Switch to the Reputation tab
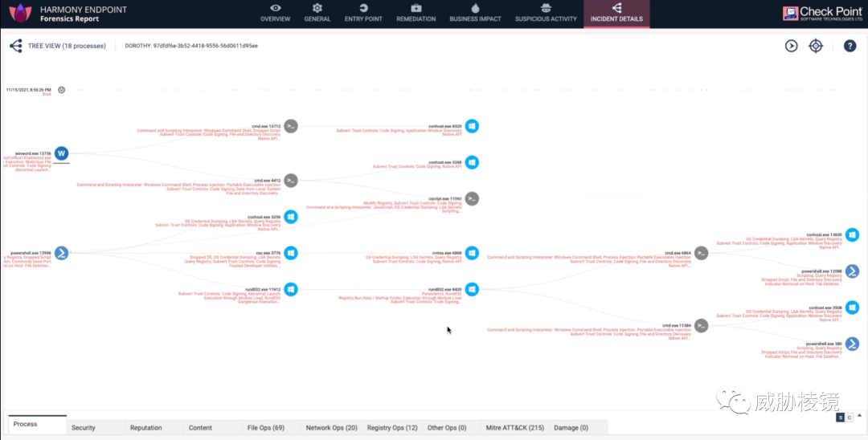The width and height of the screenshot is (868, 440). pyautogui.click(x=155, y=427)
